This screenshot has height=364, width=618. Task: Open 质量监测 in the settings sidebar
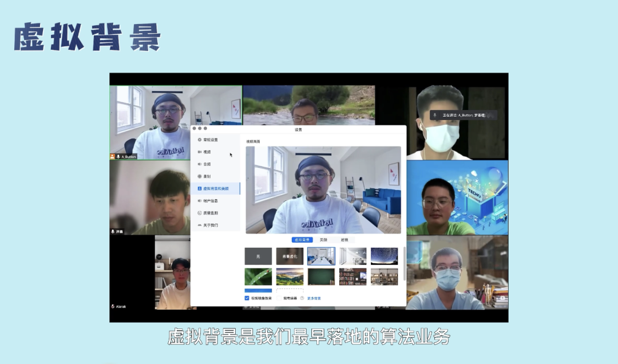click(215, 213)
